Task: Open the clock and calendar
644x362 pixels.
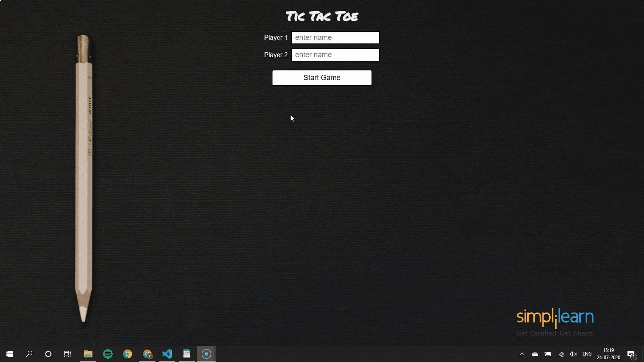Action: click(x=608, y=354)
